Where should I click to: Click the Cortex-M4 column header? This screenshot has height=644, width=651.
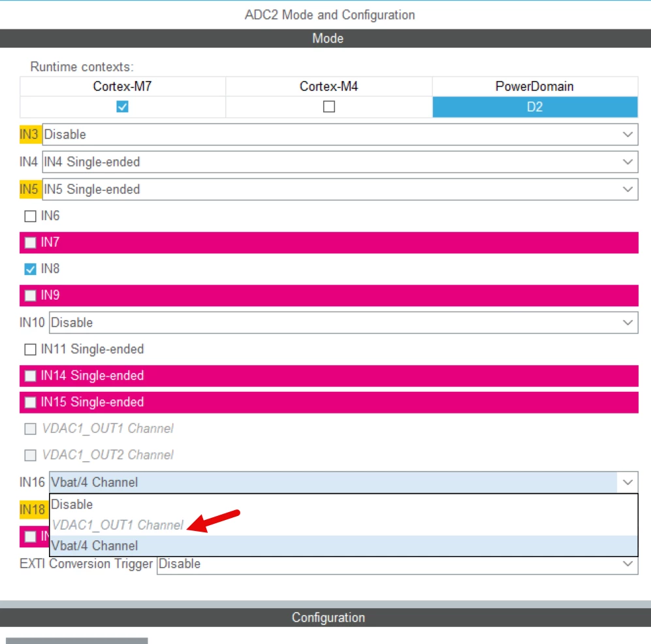pyautogui.click(x=329, y=86)
